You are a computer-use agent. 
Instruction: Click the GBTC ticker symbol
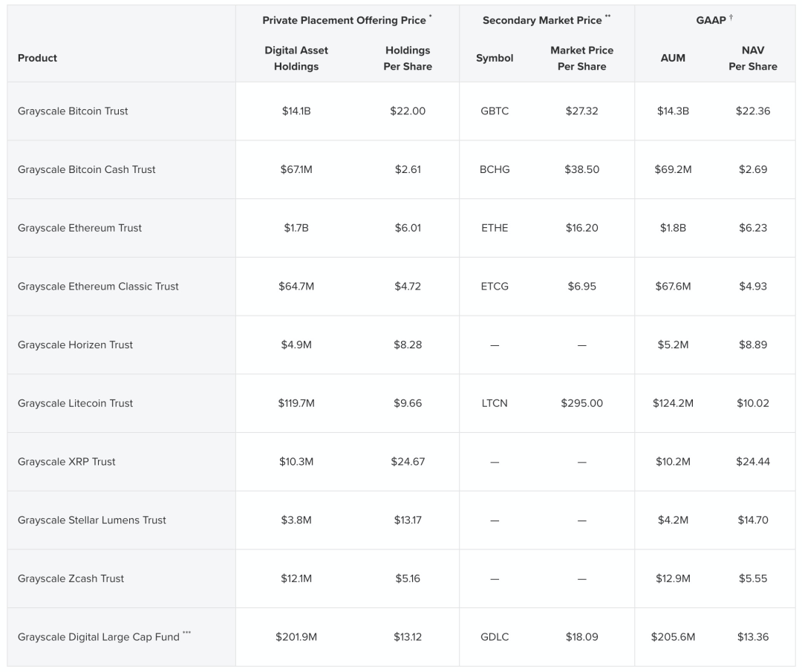click(x=495, y=111)
